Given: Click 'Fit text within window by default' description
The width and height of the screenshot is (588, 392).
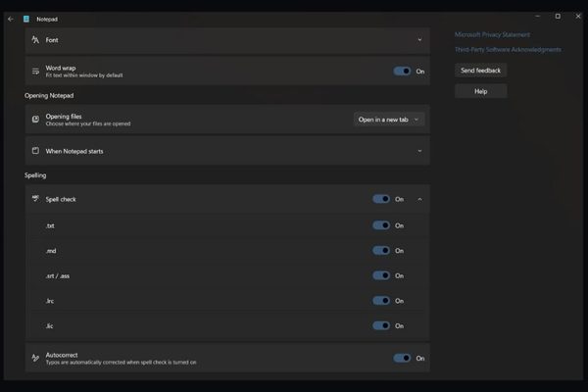Looking at the screenshot, I should coord(84,75).
